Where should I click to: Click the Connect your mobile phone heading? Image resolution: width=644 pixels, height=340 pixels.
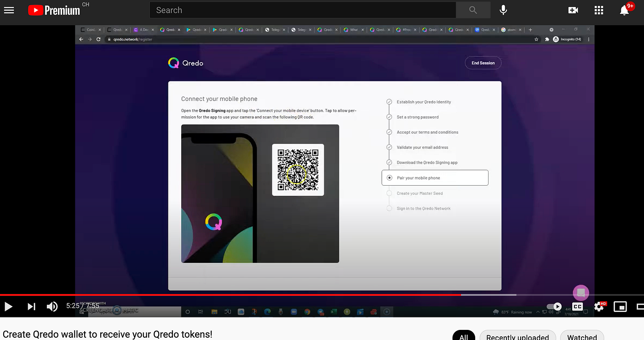(219, 99)
